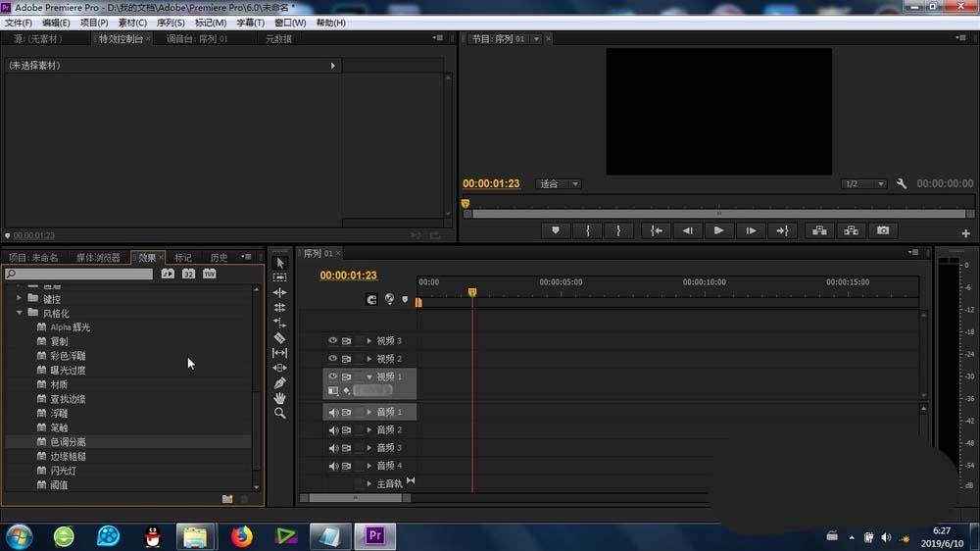Mute the 音频 3 track speaker
This screenshot has width=980, height=551.
(333, 448)
